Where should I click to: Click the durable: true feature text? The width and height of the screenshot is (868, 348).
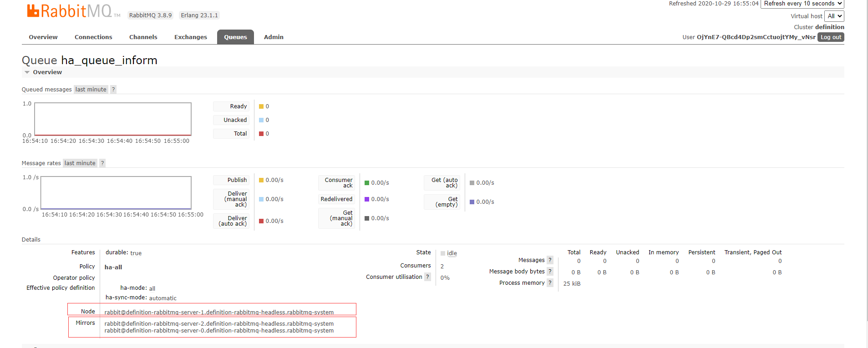coord(124,253)
